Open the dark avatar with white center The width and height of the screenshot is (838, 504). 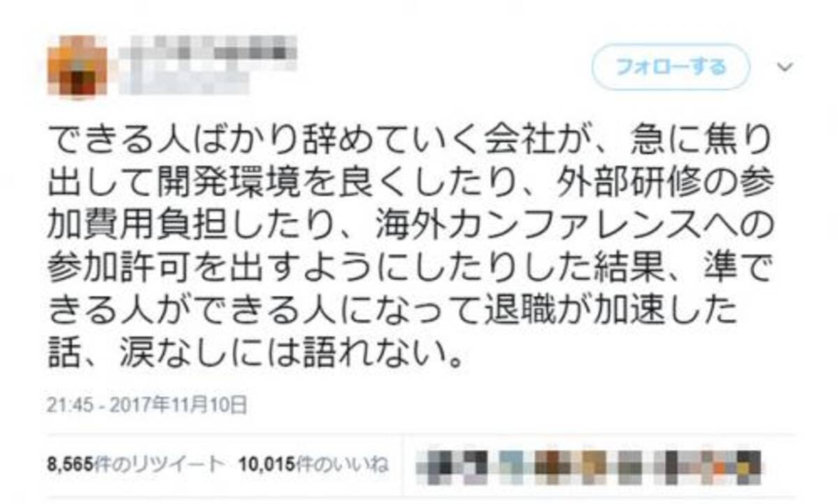point(476,467)
